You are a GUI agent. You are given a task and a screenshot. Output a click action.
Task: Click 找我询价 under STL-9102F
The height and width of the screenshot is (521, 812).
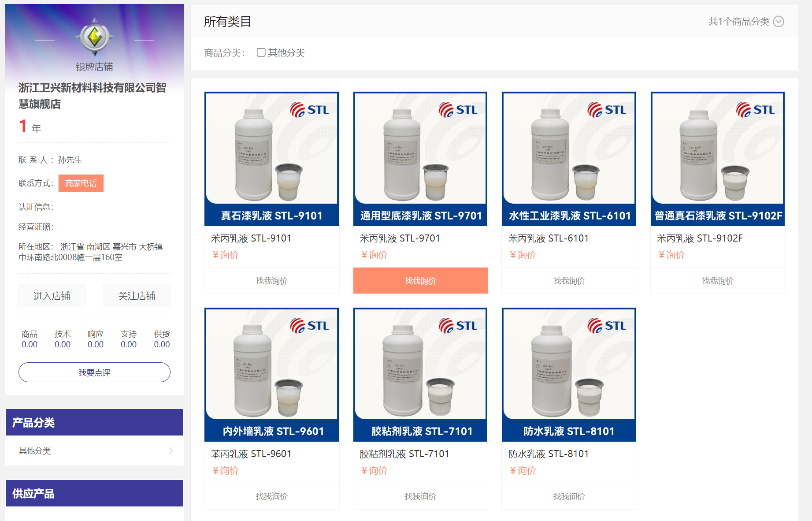(718, 281)
